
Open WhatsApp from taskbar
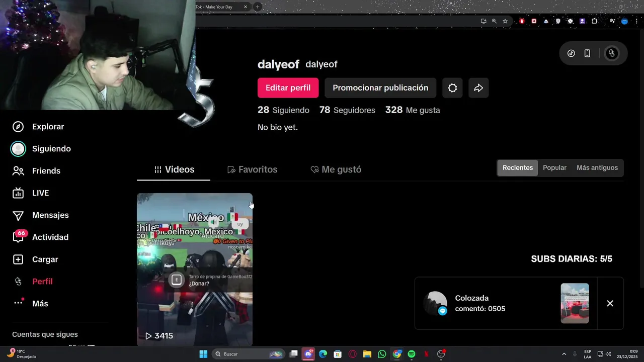382,354
